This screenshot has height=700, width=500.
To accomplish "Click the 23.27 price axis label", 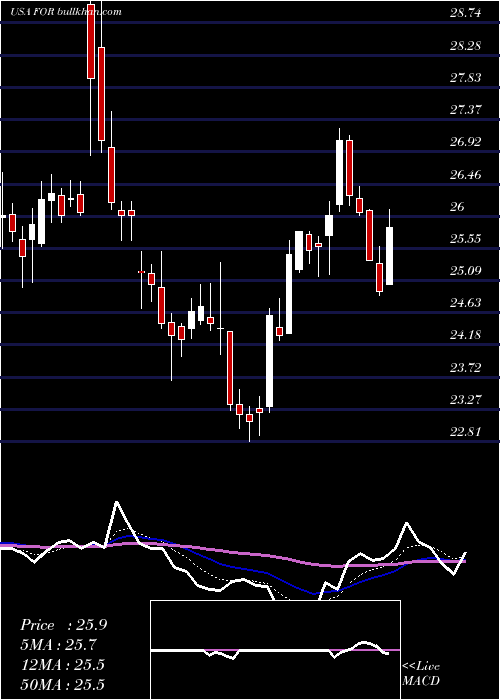I will coord(466,400).
